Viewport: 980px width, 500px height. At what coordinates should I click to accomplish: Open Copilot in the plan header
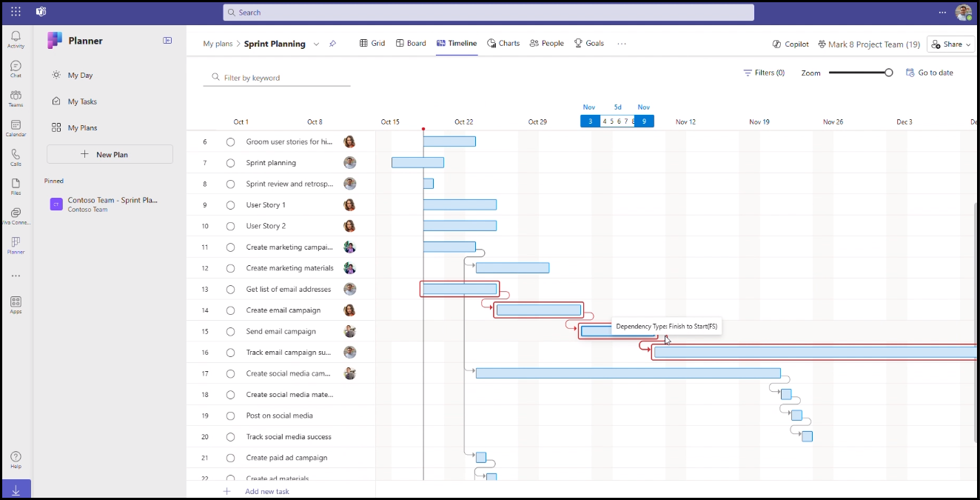[x=791, y=44]
